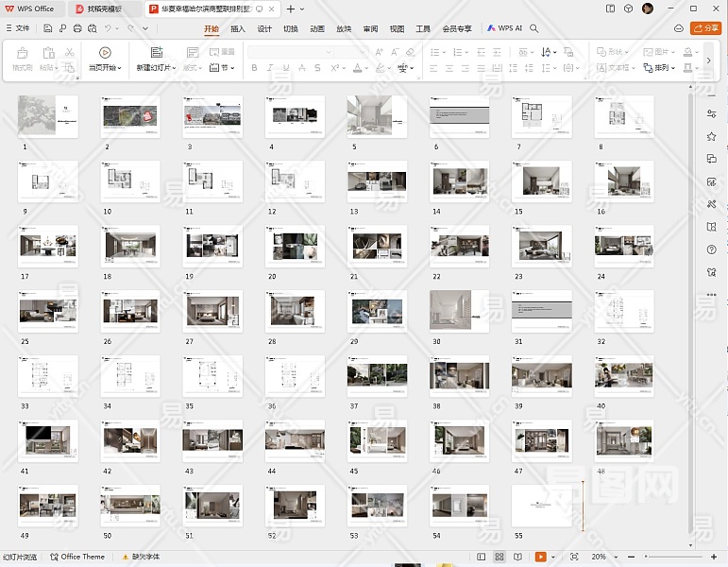Image resolution: width=728 pixels, height=567 pixels.
Task: Select slide thumbnail number 30
Action: click(459, 311)
